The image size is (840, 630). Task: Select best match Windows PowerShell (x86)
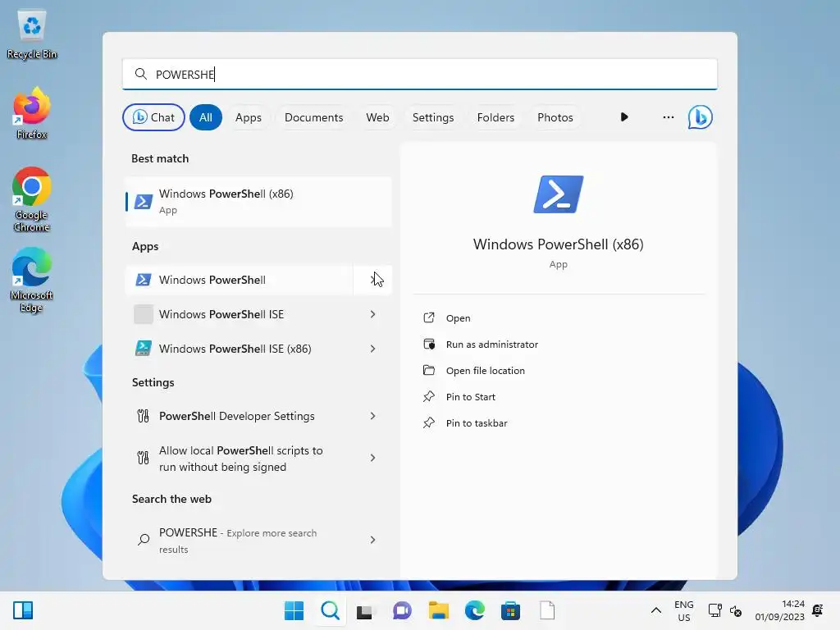pyautogui.click(x=258, y=202)
